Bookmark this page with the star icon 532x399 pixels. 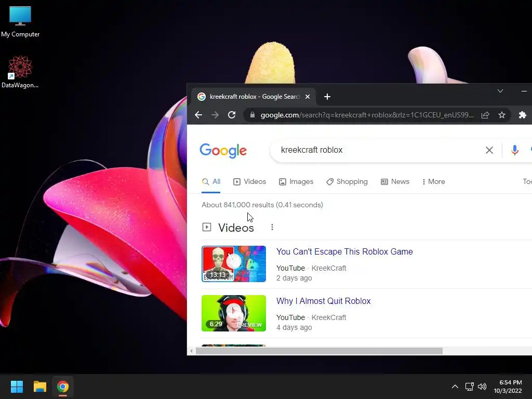502,115
